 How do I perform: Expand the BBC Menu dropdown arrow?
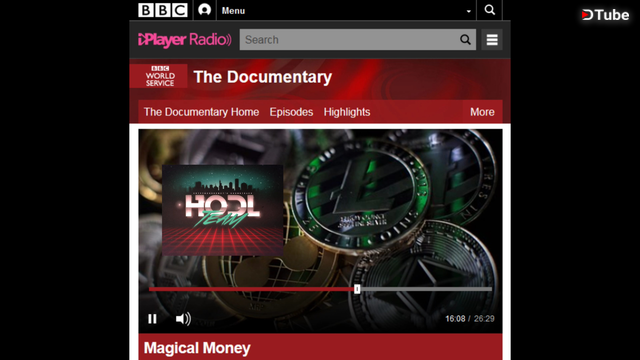click(469, 11)
